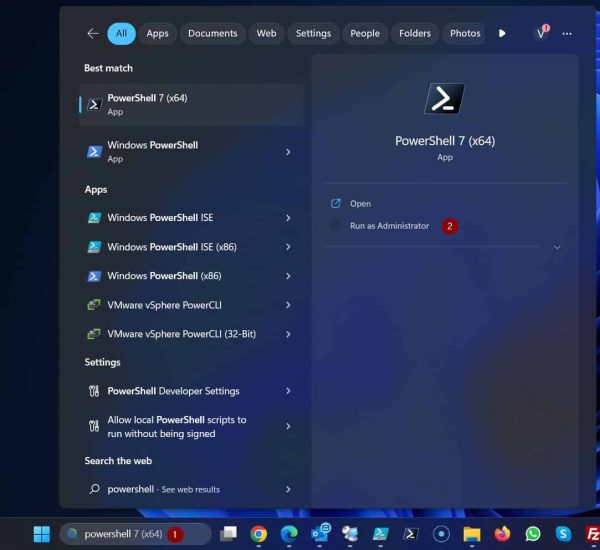The image size is (600, 550).
Task: Click Run as Administrator
Action: tap(390, 226)
